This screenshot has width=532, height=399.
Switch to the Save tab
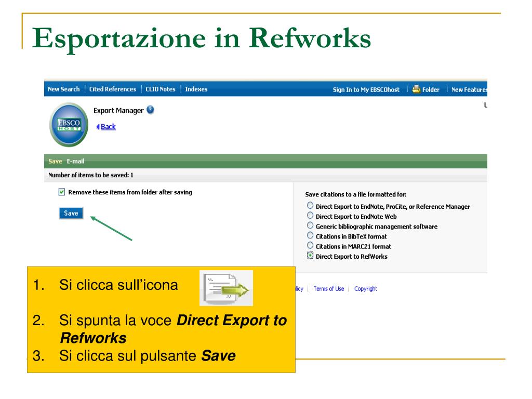(x=55, y=161)
